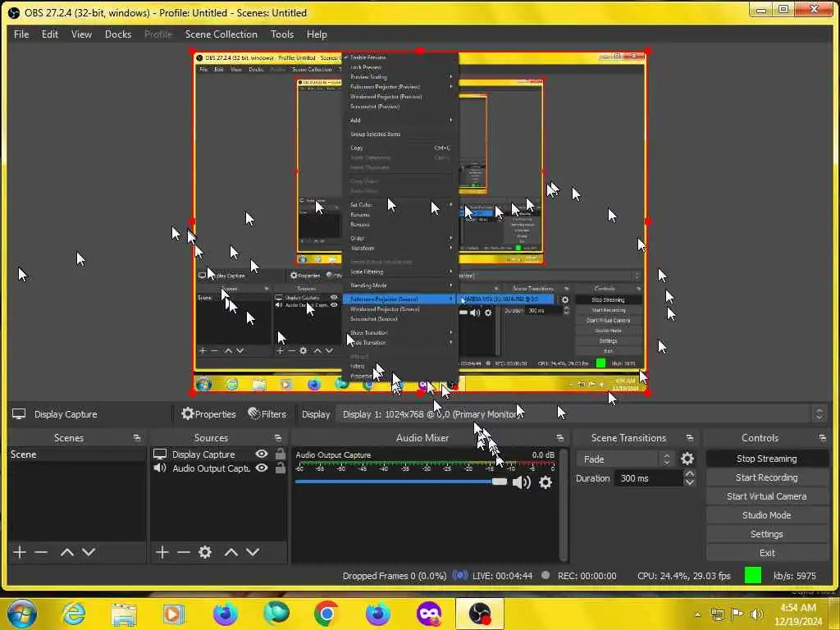This screenshot has height=630, width=840.
Task: Pop out the Scenes dock
Action: coord(137,438)
